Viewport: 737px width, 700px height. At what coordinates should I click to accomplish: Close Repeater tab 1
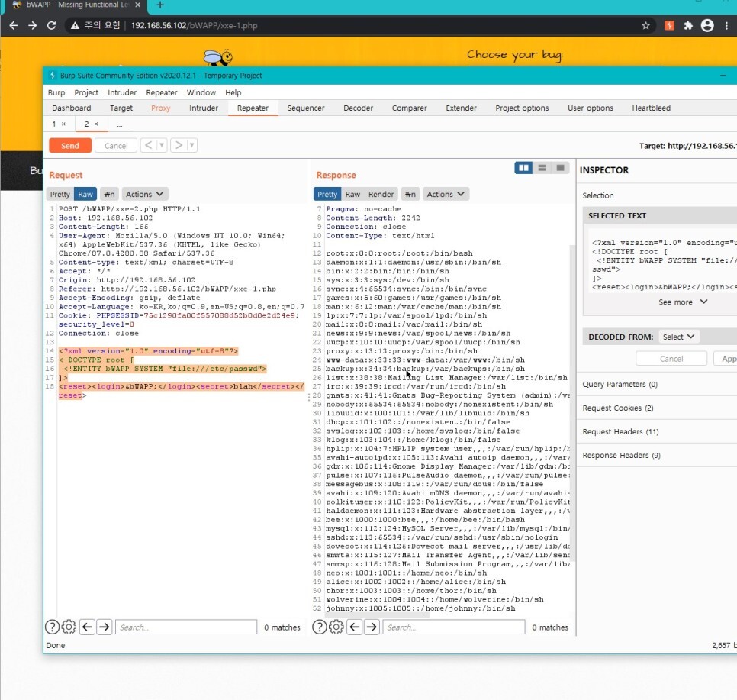(63, 124)
